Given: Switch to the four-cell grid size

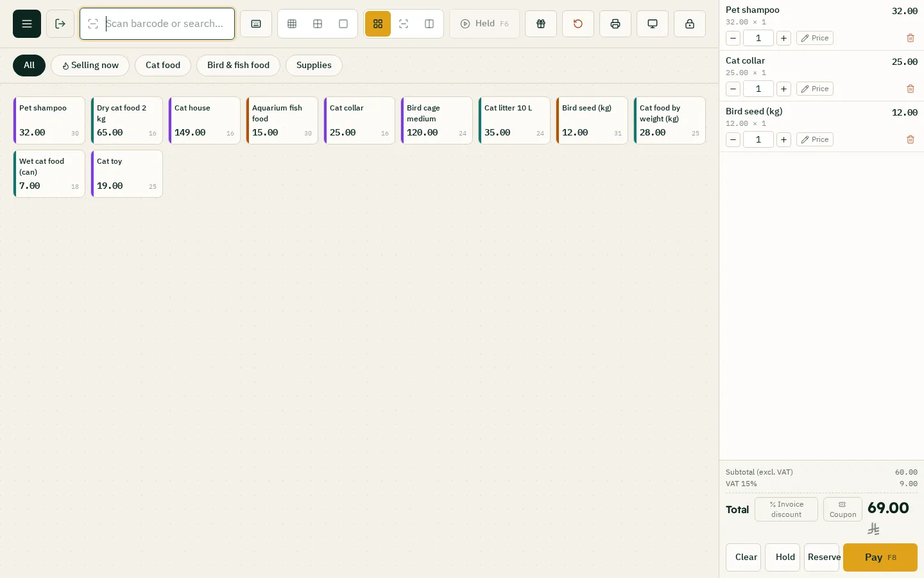Looking at the screenshot, I should [x=318, y=24].
